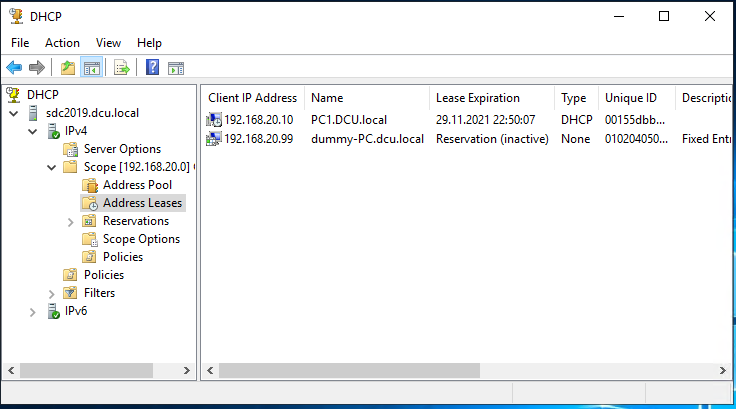Viewport: 736px width, 409px height.
Task: Click the Server Options folder icon
Action: [70, 149]
